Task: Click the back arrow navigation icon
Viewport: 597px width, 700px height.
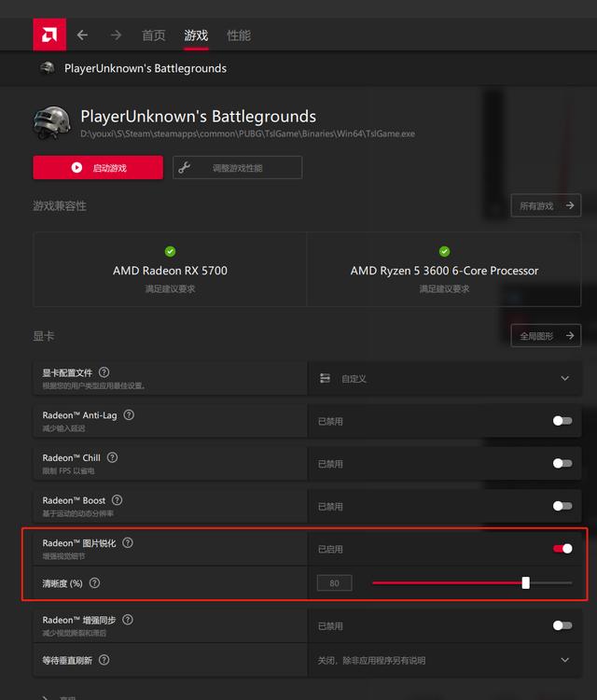Action: pyautogui.click(x=82, y=35)
